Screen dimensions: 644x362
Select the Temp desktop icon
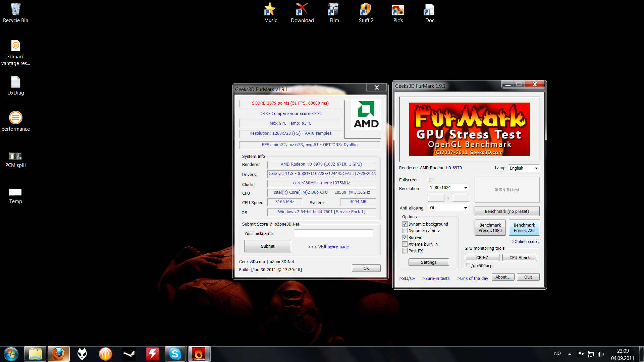(15, 196)
